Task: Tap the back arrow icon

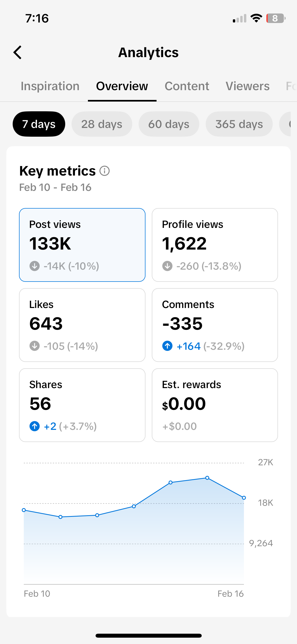Action: coord(17,52)
